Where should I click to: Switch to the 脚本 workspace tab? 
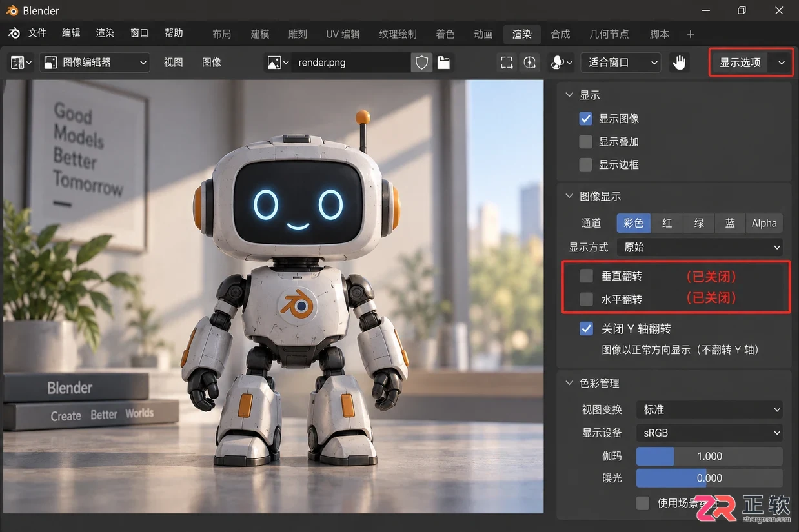coord(660,34)
